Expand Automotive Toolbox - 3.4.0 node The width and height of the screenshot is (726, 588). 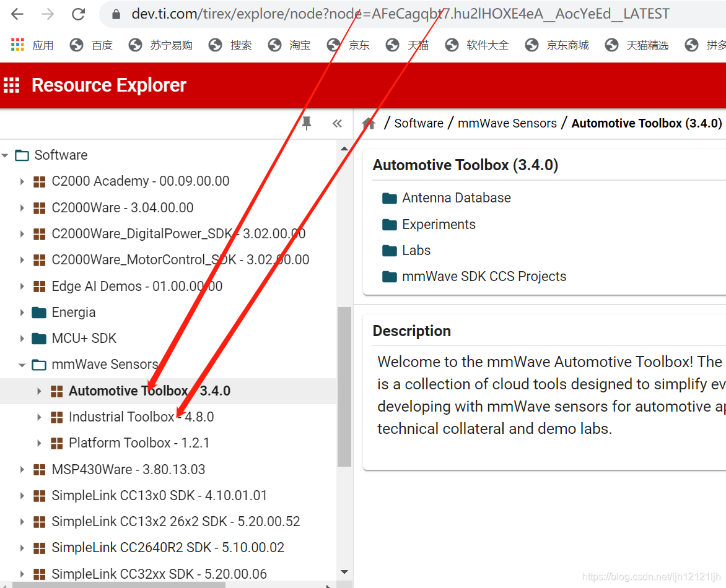pyautogui.click(x=39, y=391)
